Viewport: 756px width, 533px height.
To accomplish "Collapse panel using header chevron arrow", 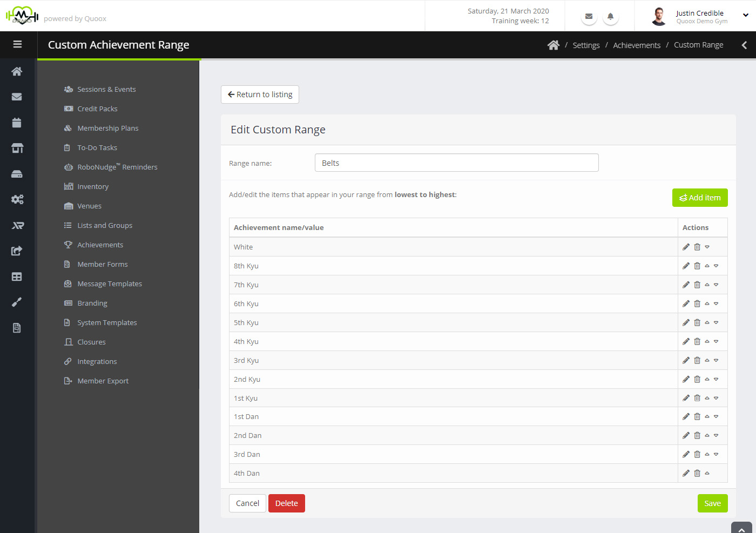I will (x=744, y=45).
